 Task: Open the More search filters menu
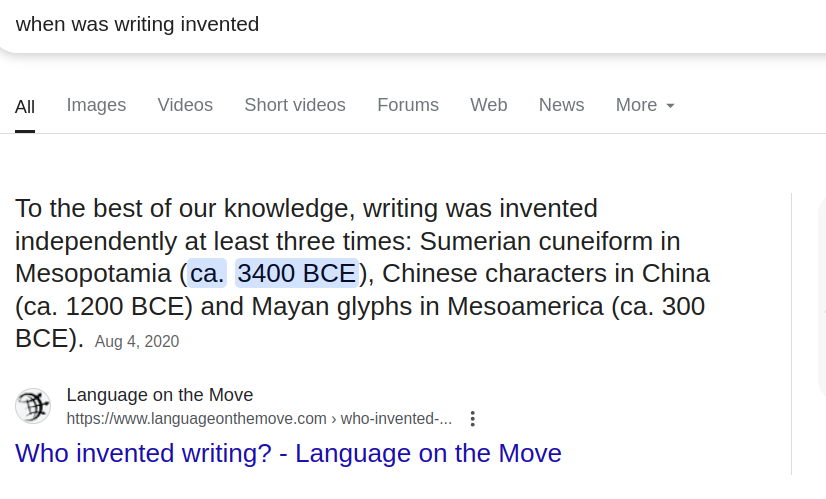645,105
